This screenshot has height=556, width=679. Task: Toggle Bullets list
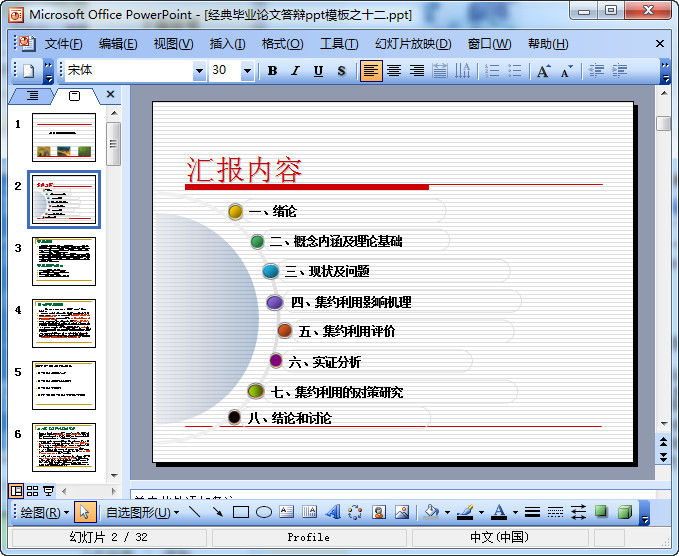point(515,71)
